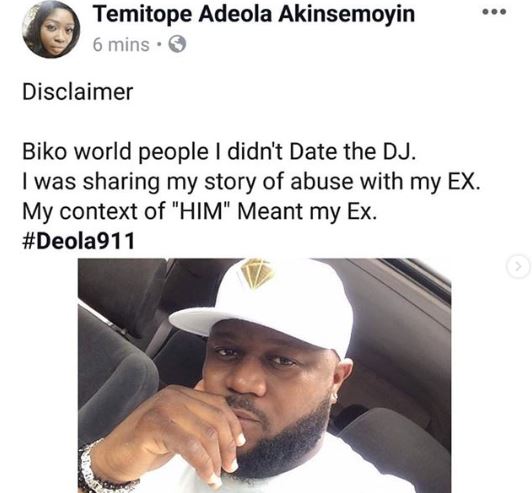
Task: Open the three-dot post options menu
Action: click(494, 12)
